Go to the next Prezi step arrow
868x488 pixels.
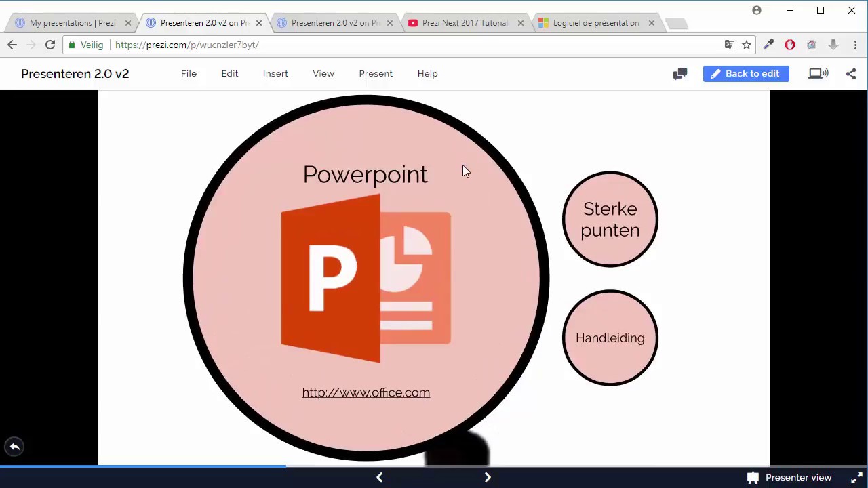pyautogui.click(x=488, y=478)
